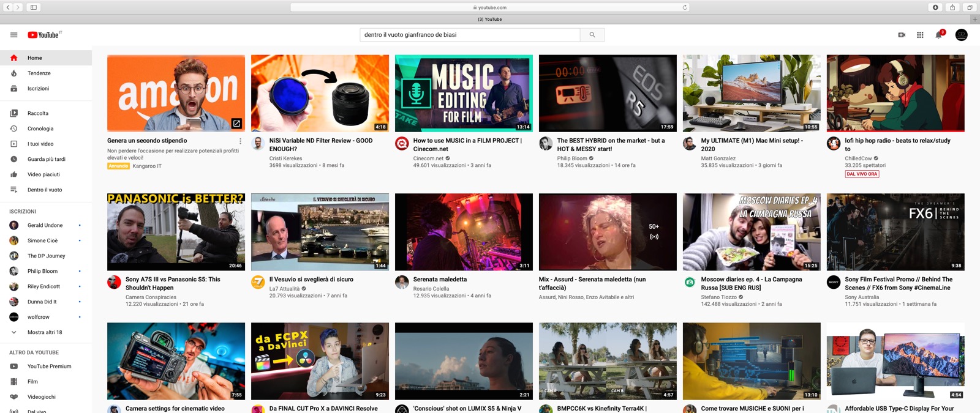Go back using Safari's back arrow
The width and height of the screenshot is (980, 413).
click(8, 7)
